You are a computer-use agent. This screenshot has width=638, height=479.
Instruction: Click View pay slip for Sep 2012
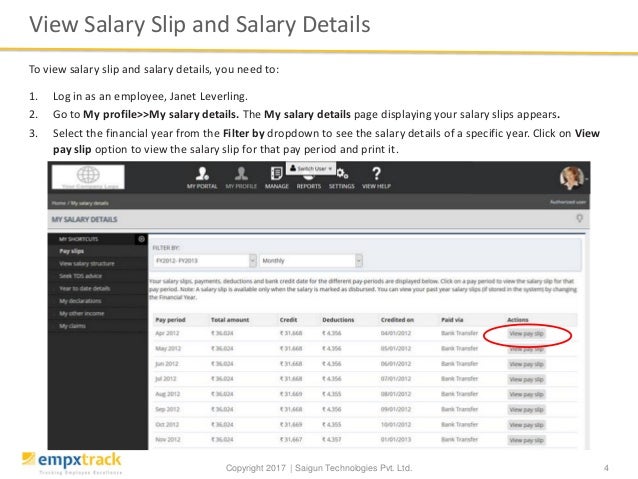point(526,410)
